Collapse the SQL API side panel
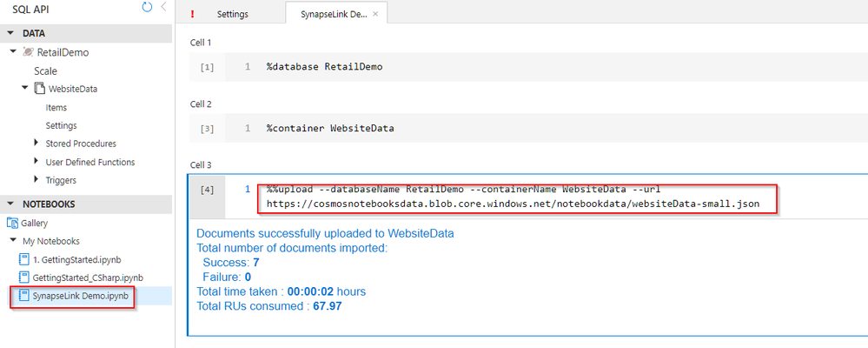868x348 pixels. (163, 7)
